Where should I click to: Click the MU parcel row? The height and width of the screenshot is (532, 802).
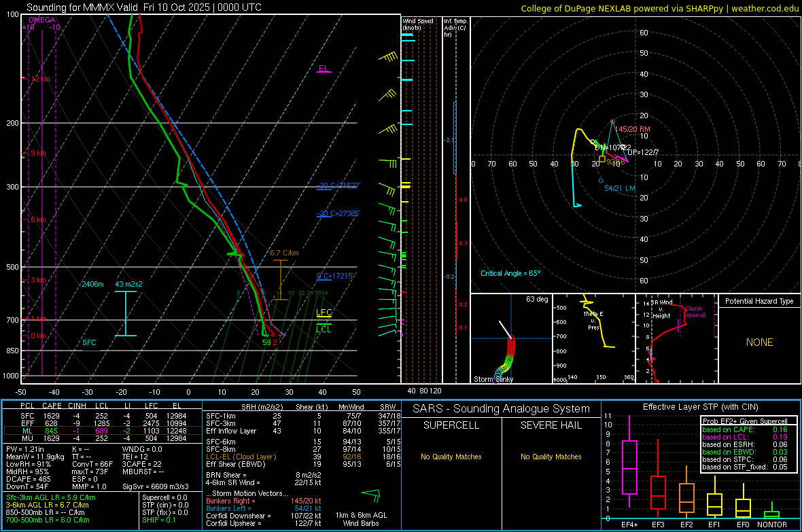tap(103, 438)
